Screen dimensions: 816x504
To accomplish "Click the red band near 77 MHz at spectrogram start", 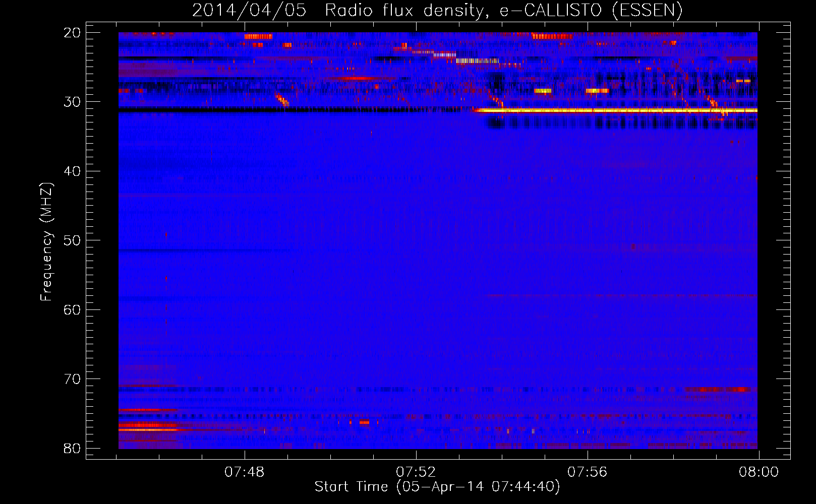I will [147, 427].
